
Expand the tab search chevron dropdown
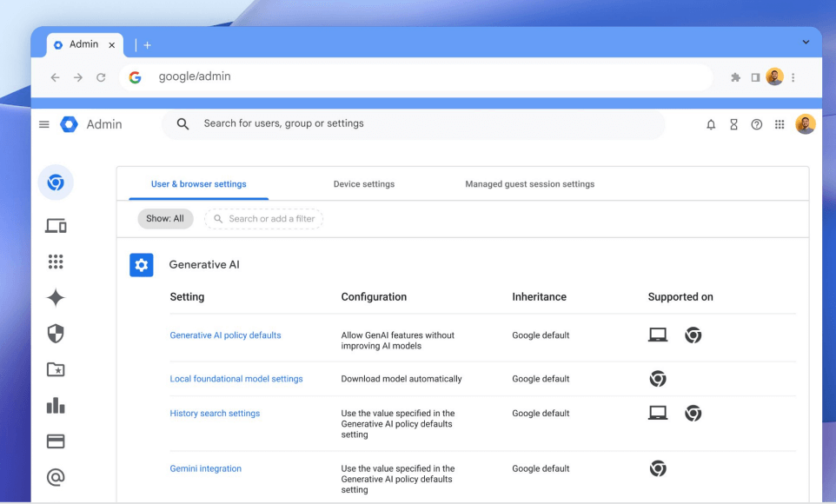click(x=806, y=42)
